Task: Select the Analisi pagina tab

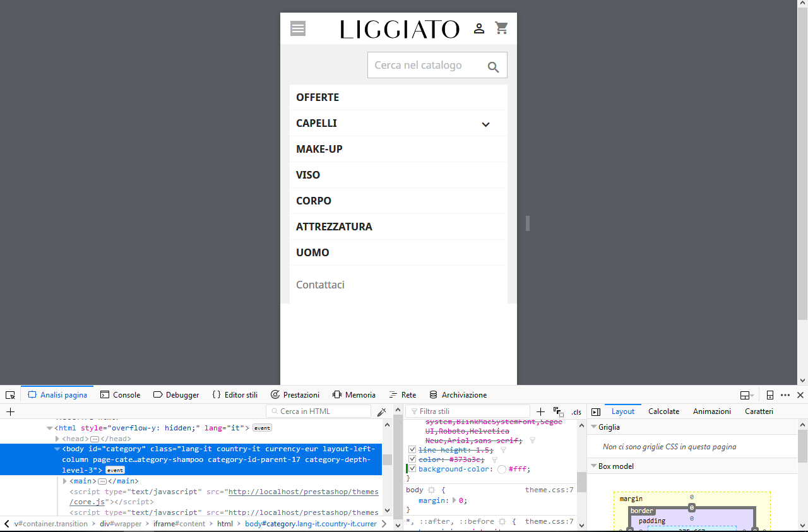Action: pyautogui.click(x=57, y=395)
